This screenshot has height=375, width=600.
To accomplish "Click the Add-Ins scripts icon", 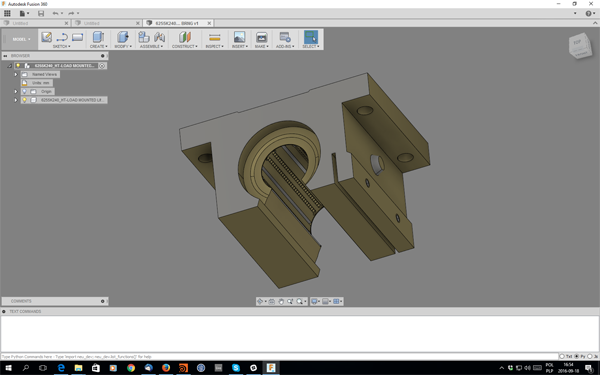I will pyautogui.click(x=285, y=37).
